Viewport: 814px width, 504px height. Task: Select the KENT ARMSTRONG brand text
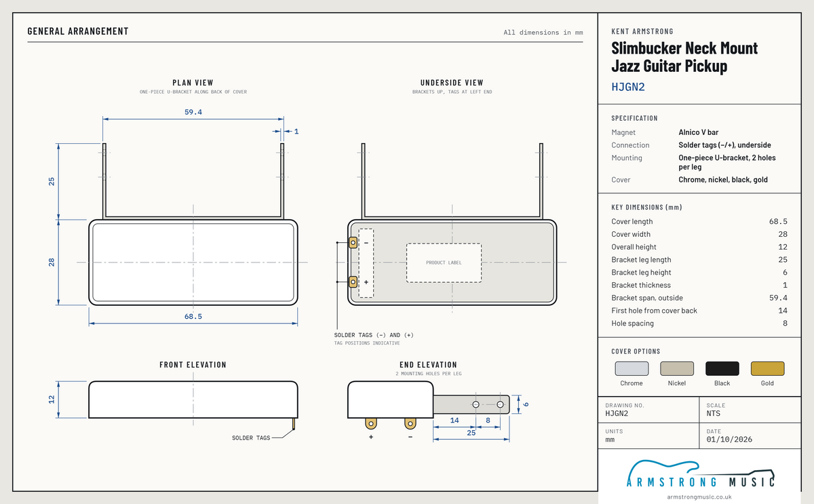click(642, 31)
